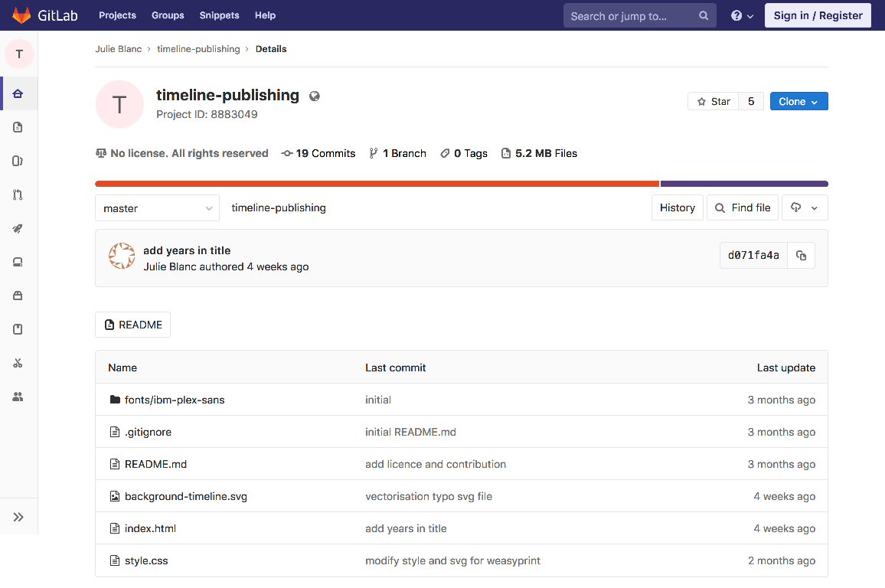Open the Projects menu

117,15
